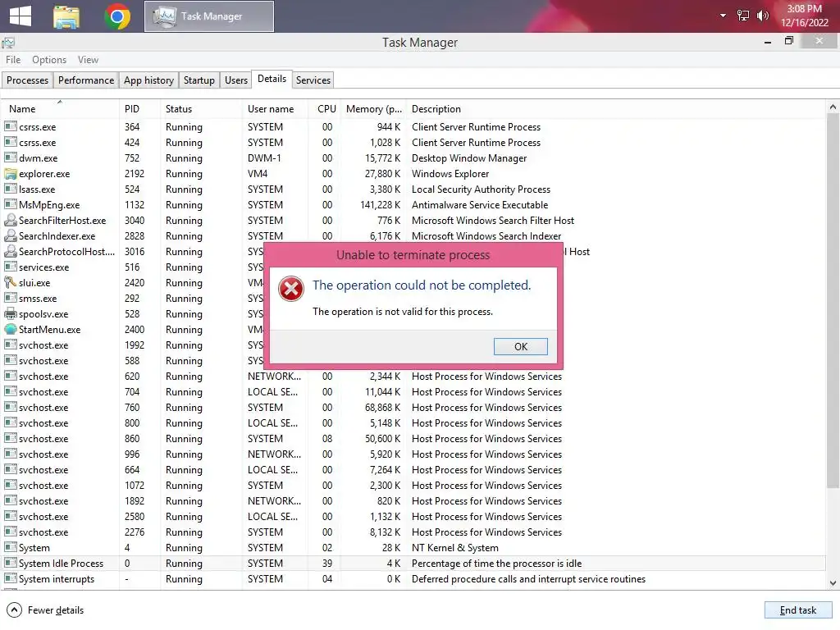Sort by the CPU column header
840x630 pixels.
(x=326, y=109)
